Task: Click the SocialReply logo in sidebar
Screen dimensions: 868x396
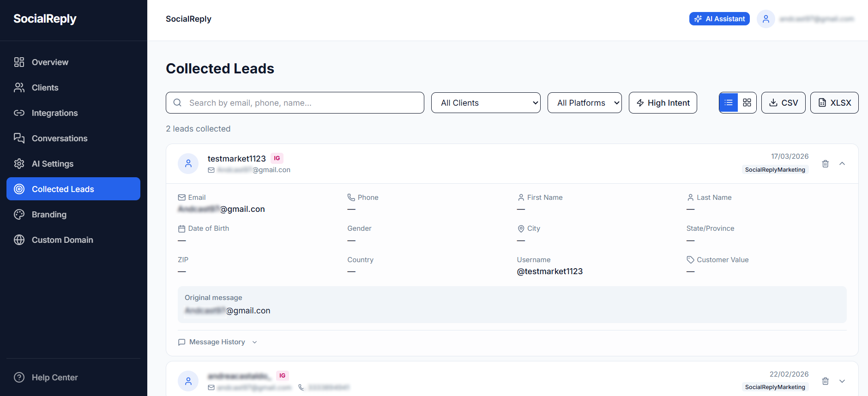Action: pos(45,19)
